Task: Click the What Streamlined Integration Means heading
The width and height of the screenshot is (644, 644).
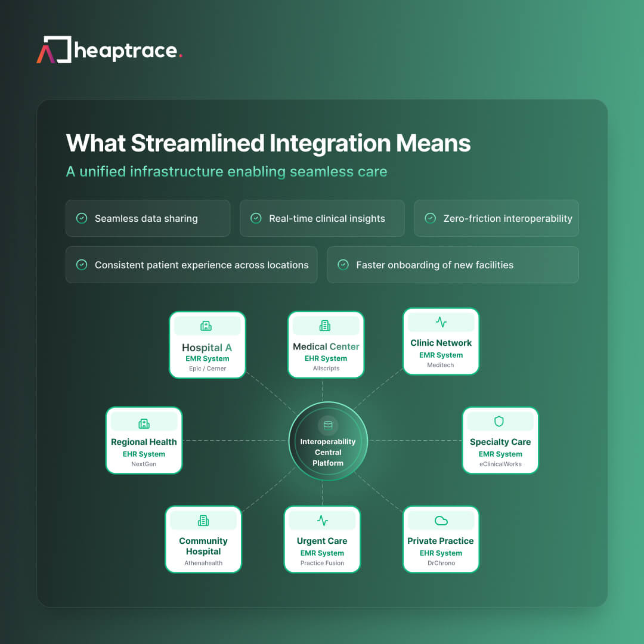Action: click(268, 143)
